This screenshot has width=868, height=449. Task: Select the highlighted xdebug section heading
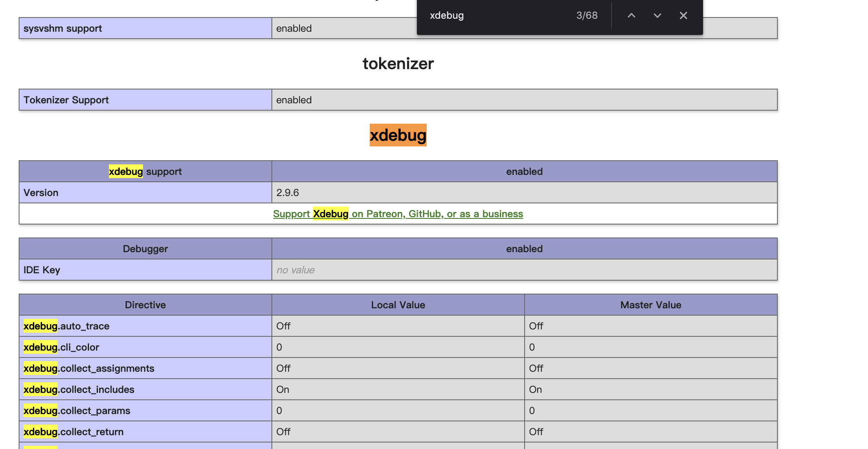pyautogui.click(x=398, y=135)
